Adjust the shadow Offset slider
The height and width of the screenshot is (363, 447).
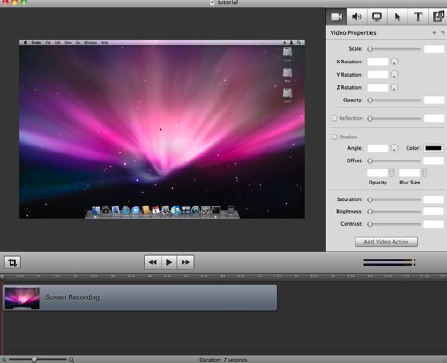pos(394,161)
